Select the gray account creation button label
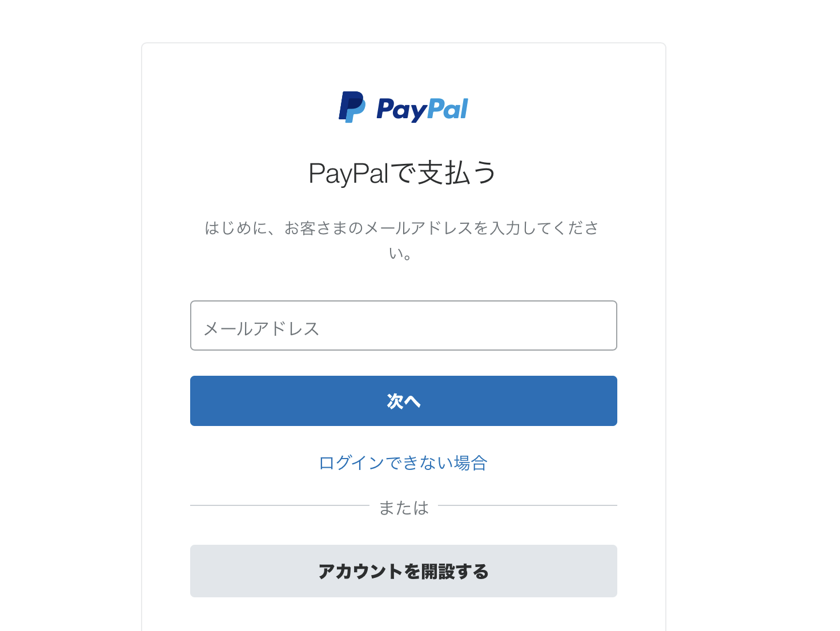840x631 pixels. tap(403, 572)
